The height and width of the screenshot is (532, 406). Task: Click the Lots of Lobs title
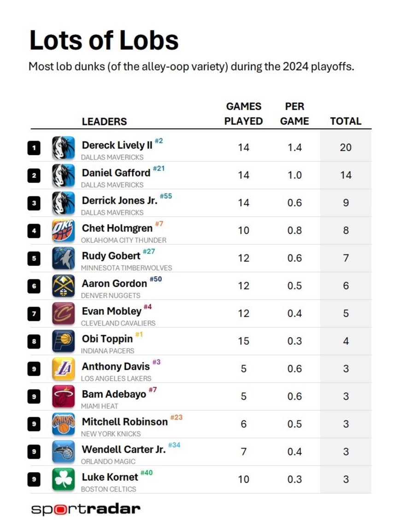pyautogui.click(x=104, y=40)
